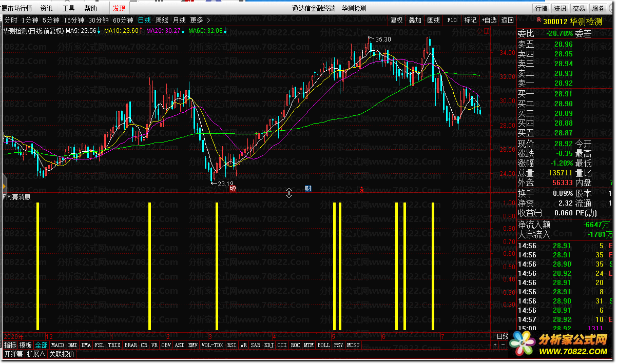The width and height of the screenshot is (617, 364).
Task: Select the CCI indicator tab
Action: click(x=282, y=346)
